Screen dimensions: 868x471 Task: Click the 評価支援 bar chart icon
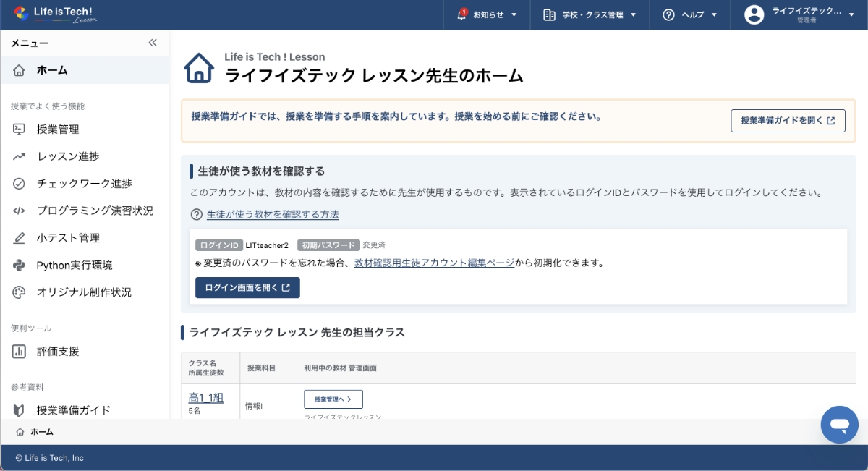[20, 352]
